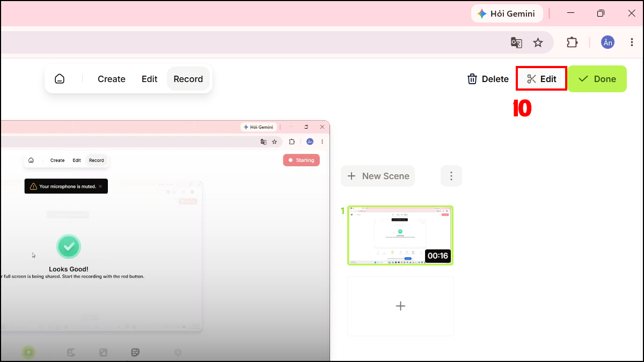Open the Chrome profile avatar

608,42
